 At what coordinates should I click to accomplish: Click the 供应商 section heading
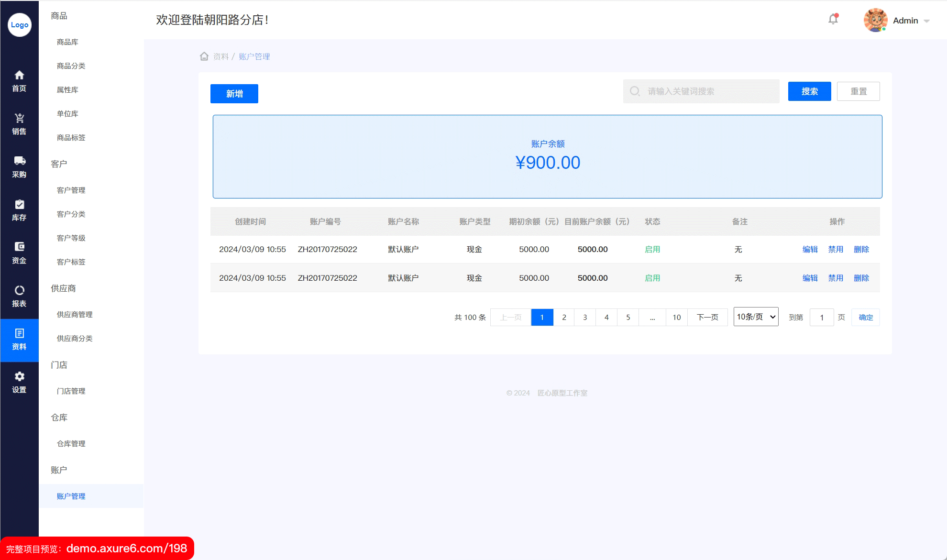63,288
